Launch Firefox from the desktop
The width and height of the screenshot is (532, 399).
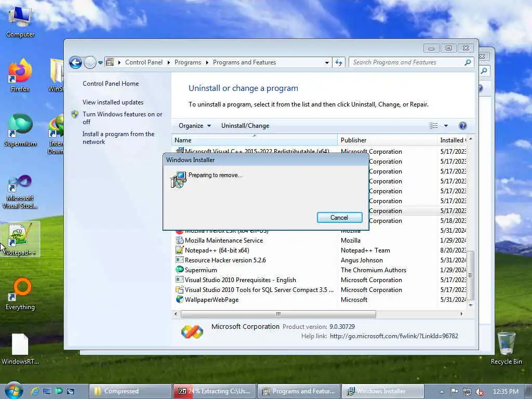(x=20, y=75)
